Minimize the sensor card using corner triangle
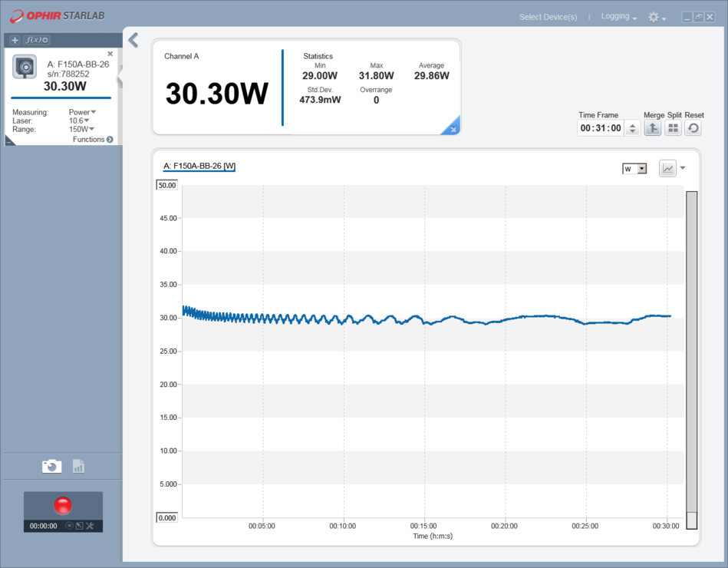728x568 pixels. pyautogui.click(x=9, y=141)
